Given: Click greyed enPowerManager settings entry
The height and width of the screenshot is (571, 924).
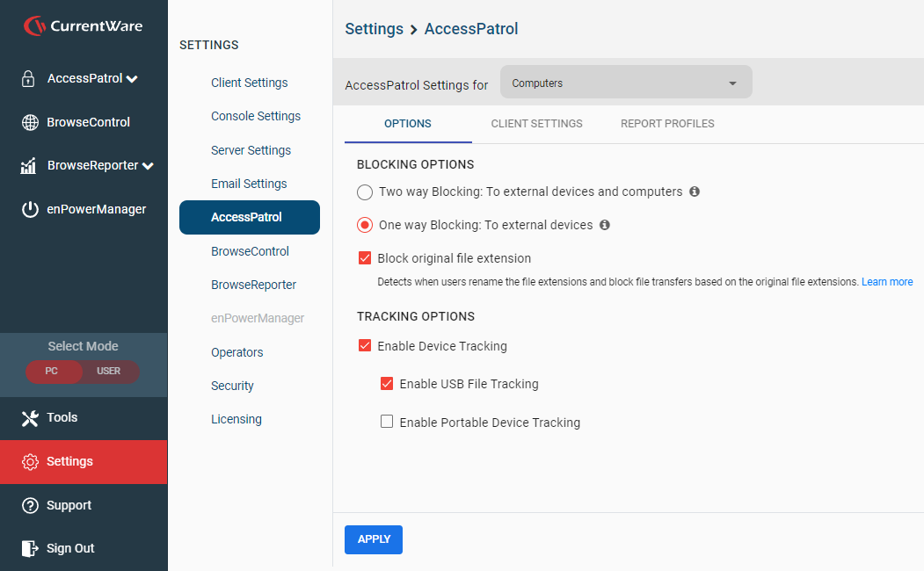Looking at the screenshot, I should click(x=258, y=319).
